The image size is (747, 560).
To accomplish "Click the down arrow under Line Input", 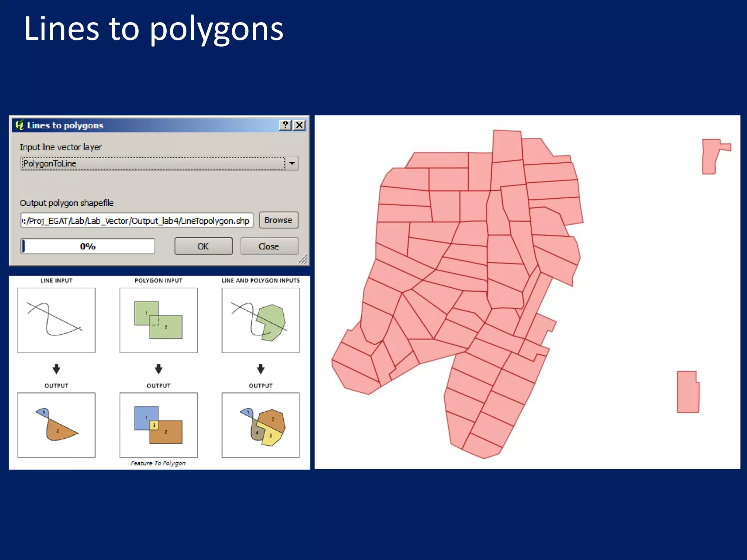I will tap(56, 369).
